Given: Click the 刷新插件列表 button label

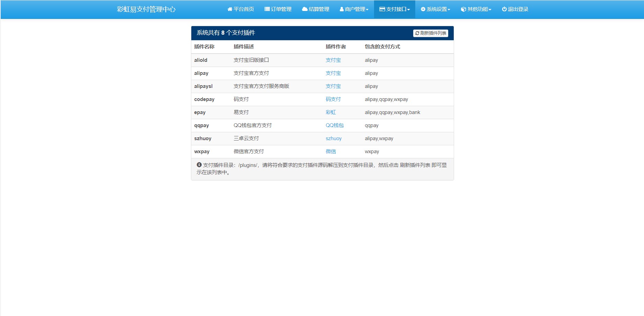Looking at the screenshot, I should 433,33.
